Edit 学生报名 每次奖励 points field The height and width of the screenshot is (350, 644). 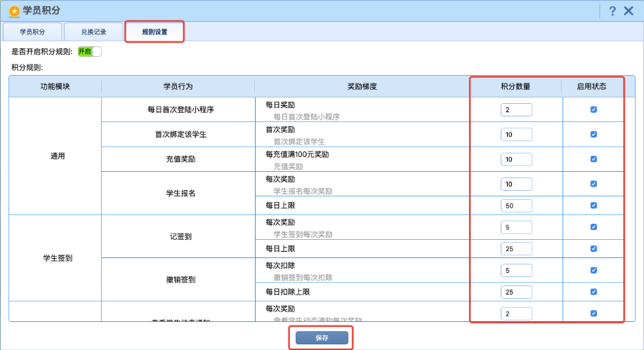(516, 184)
